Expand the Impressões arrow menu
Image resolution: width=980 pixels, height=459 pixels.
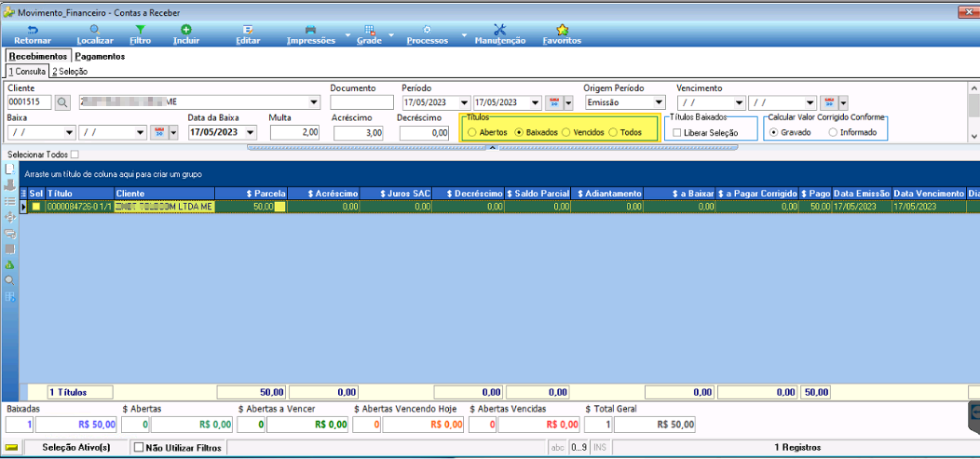[347, 35]
